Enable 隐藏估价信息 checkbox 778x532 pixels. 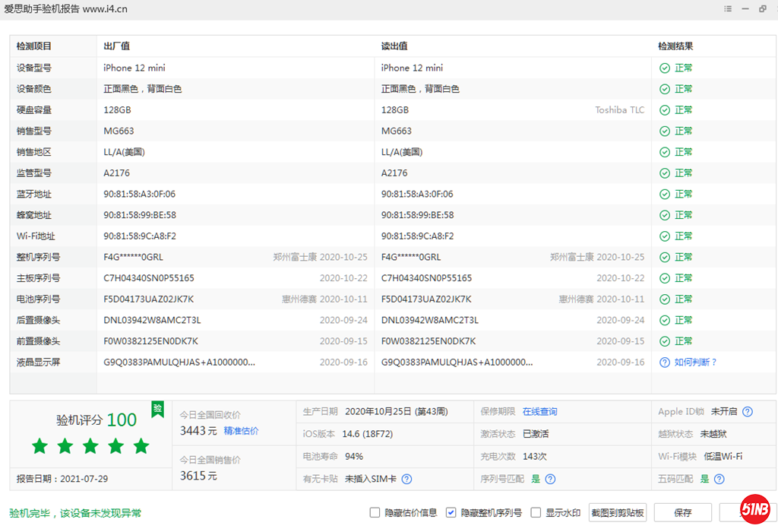375,513
